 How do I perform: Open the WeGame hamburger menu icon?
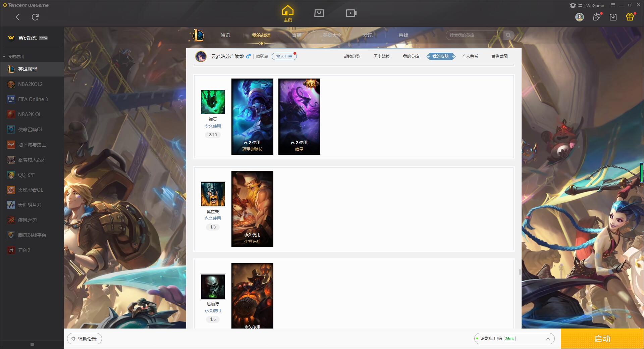point(613,5)
